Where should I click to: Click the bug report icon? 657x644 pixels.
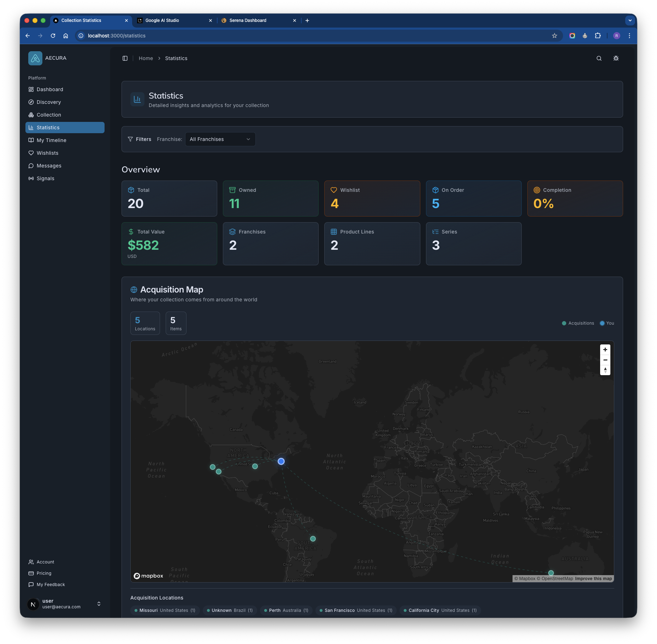(616, 58)
